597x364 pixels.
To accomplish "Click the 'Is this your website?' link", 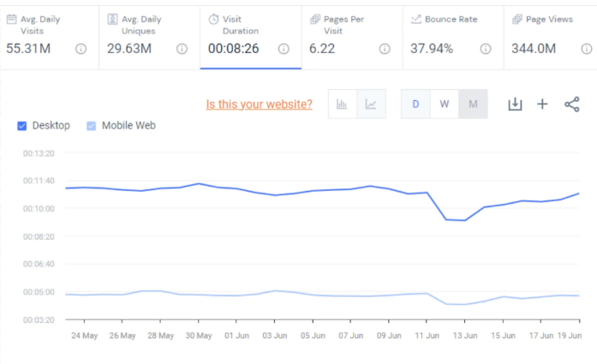I will [259, 104].
